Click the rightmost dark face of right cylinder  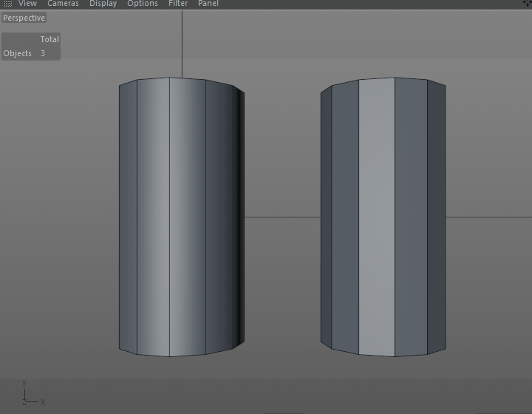437,217
